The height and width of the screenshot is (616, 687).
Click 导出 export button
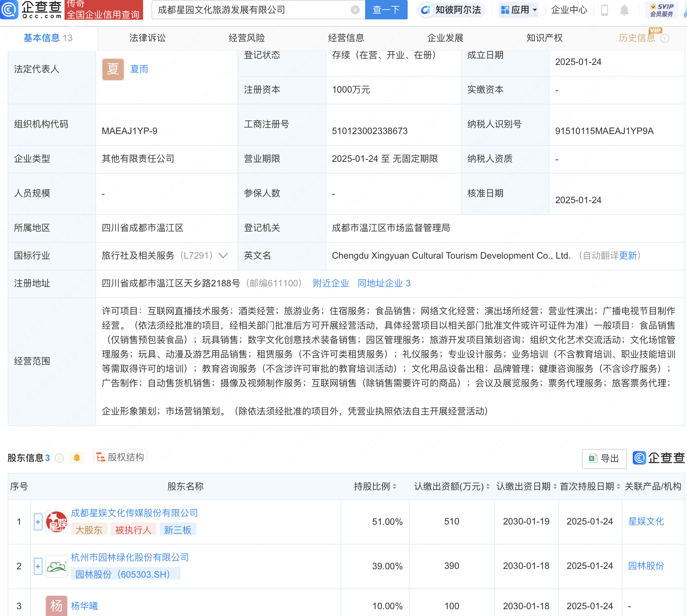(x=604, y=458)
